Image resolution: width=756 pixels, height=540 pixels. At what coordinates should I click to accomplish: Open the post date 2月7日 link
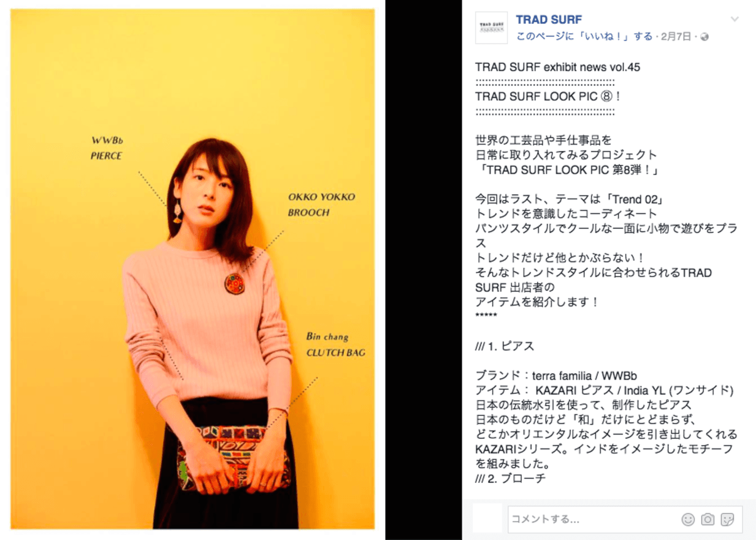678,37
